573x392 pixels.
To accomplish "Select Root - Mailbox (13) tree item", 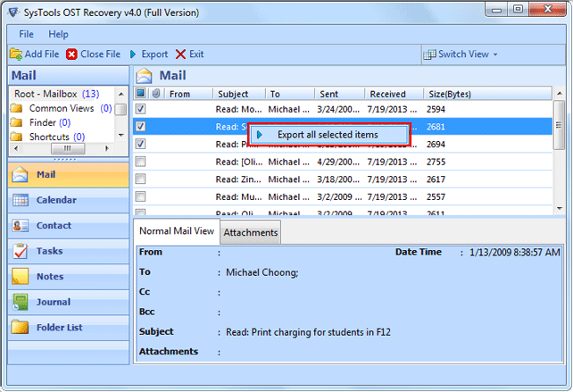I will [x=56, y=94].
